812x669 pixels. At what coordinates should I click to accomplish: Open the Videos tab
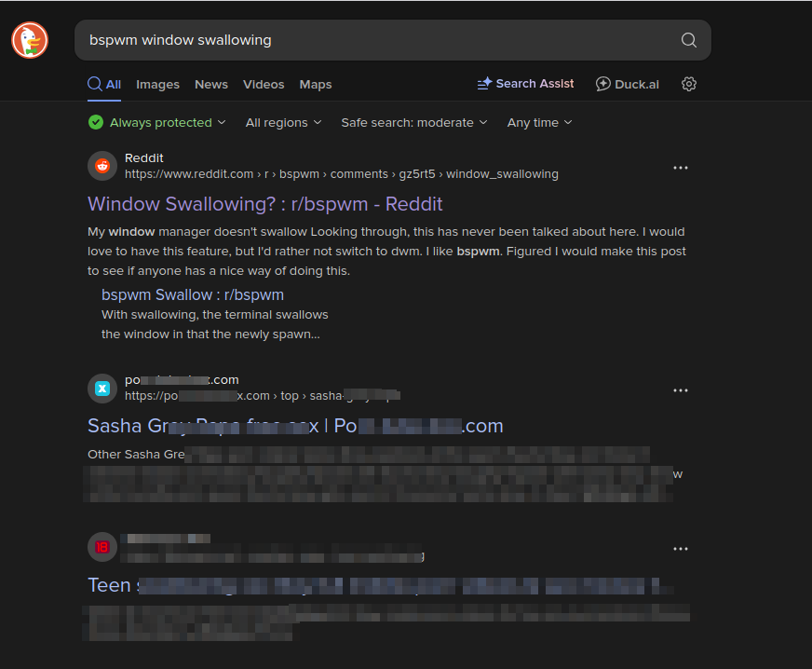click(x=264, y=85)
